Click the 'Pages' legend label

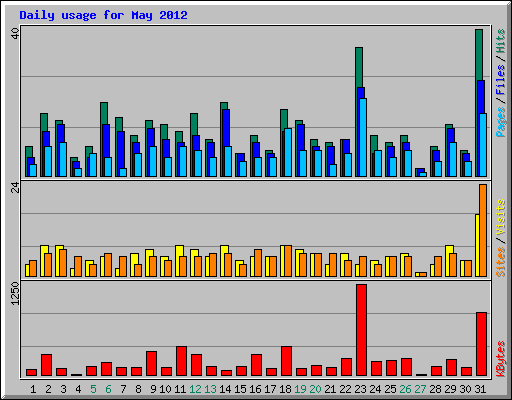(x=500, y=122)
